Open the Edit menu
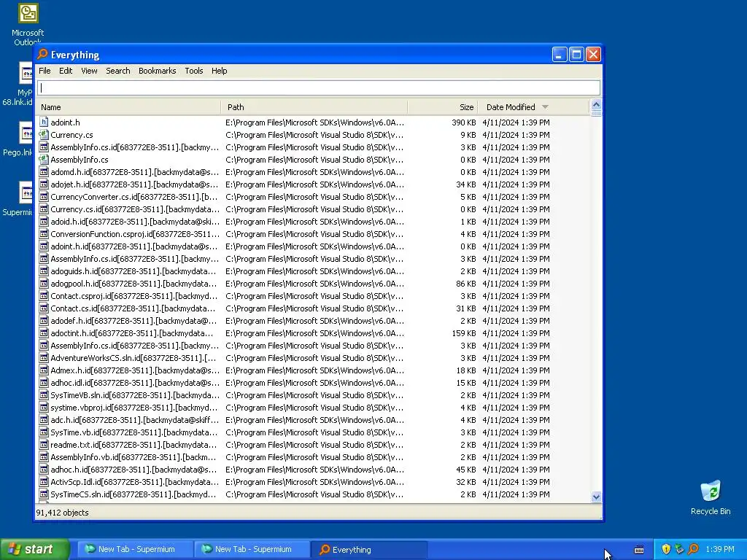The height and width of the screenshot is (560, 747). pos(66,71)
